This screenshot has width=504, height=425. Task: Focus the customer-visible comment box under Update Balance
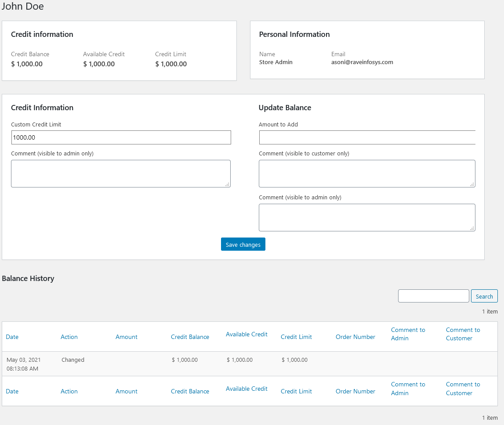(367, 173)
